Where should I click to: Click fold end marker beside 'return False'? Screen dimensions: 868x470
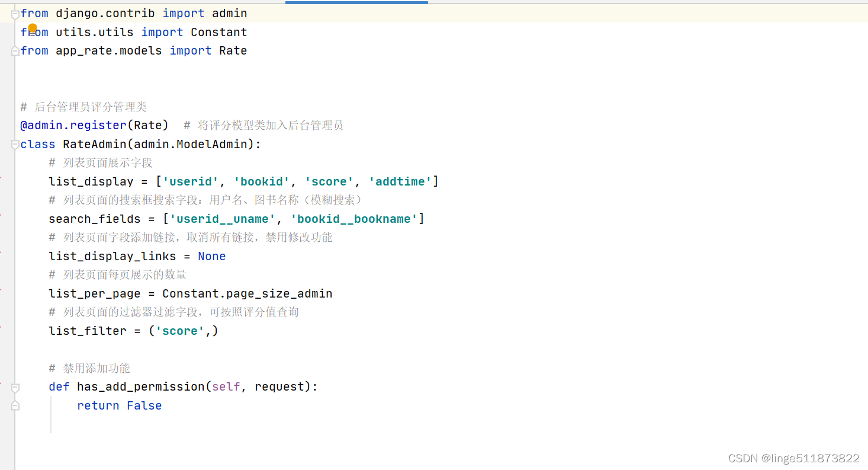15,405
